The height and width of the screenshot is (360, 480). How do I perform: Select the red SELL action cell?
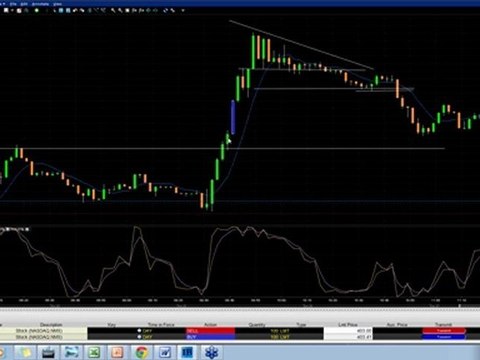210,331
